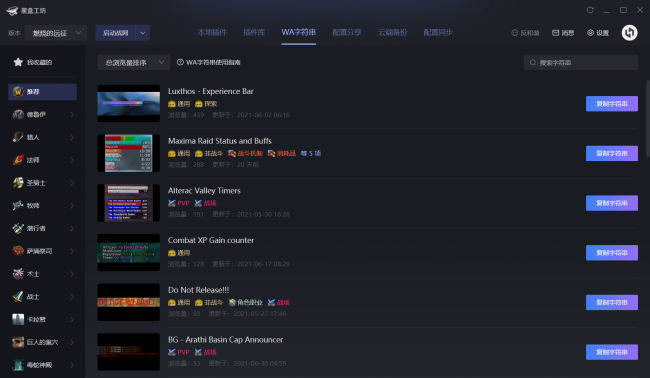Click PVP tag on Alterac Valley Timers
Screen dimensions: 650x378
[179, 203]
